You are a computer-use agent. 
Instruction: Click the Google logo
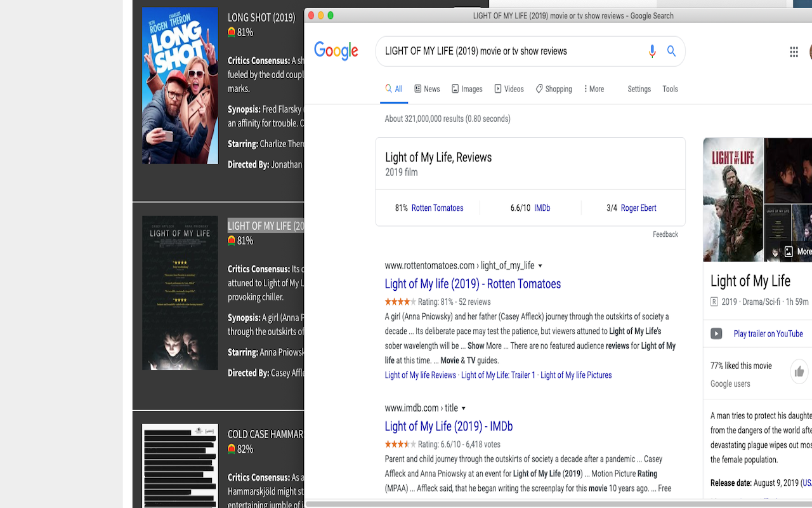336,51
